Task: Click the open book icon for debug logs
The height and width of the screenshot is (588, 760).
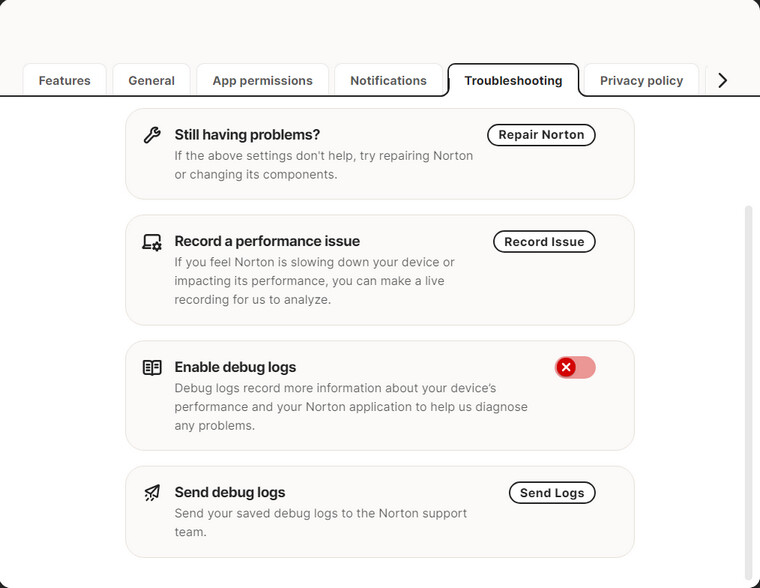Action: pyautogui.click(x=152, y=367)
